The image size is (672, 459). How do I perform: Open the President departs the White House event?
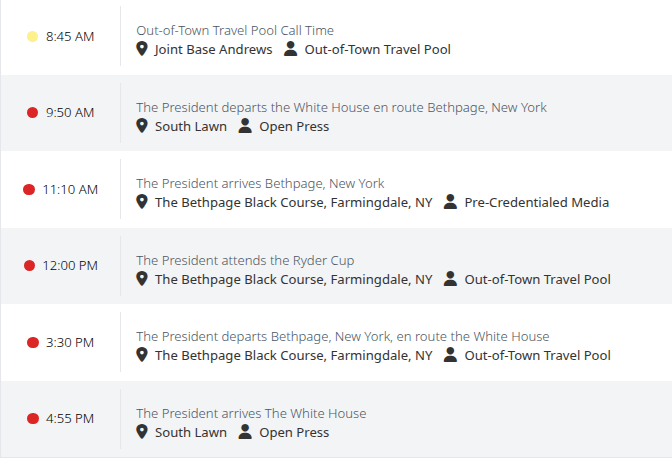(x=342, y=107)
